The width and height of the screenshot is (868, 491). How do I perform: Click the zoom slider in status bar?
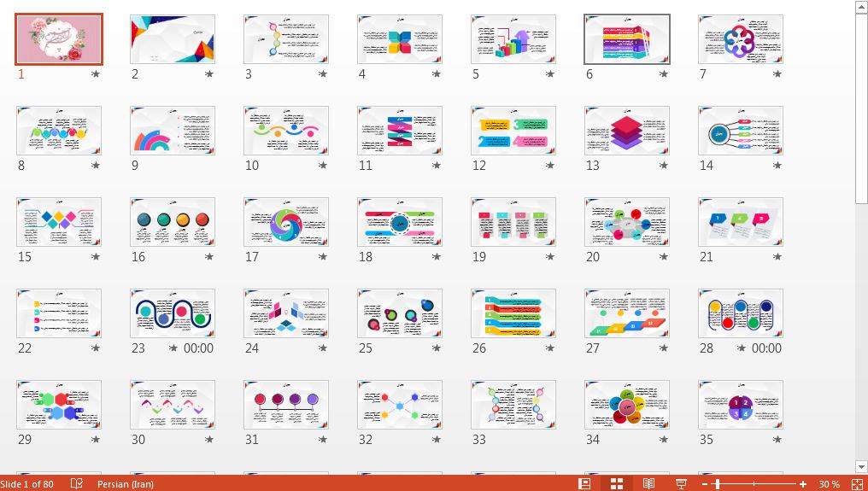click(754, 484)
